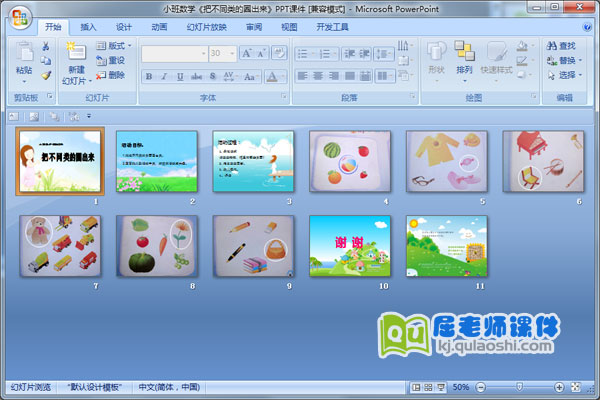Select the Format Painter brush
Viewport: 600px width, 400px height.
pyautogui.click(x=46, y=75)
